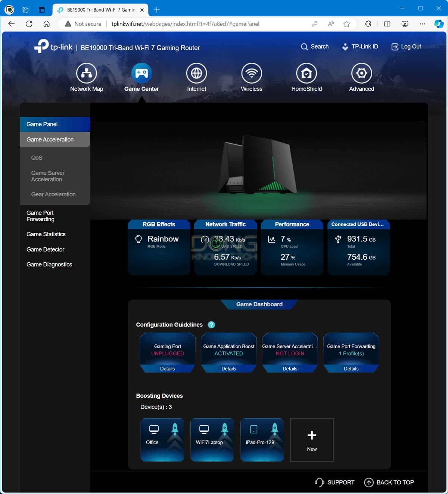Click the Game Dashboard heading tab
448x494 pixels.
[259, 304]
